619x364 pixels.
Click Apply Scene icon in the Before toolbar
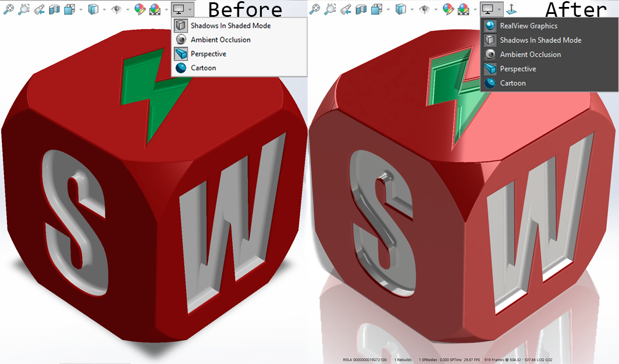pos(155,9)
